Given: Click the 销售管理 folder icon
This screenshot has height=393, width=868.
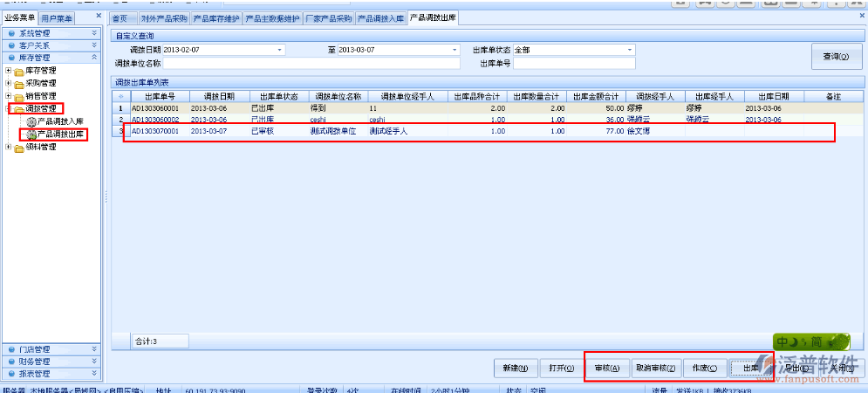Looking at the screenshot, I should coord(19,96).
